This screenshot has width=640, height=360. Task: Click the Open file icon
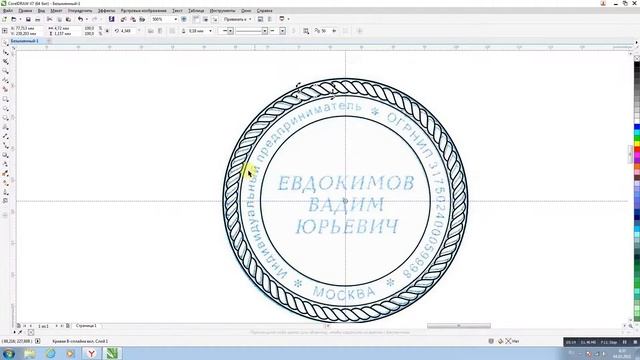click(13, 19)
